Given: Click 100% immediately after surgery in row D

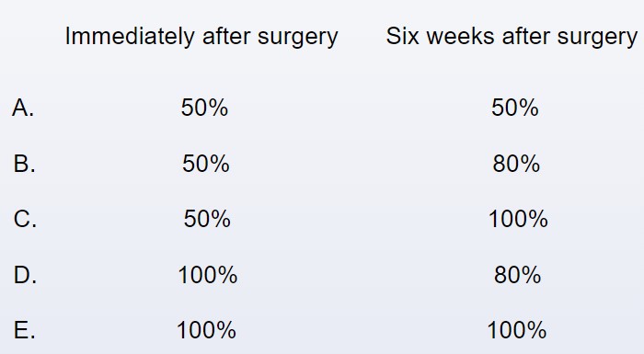Looking at the screenshot, I should [208, 275].
